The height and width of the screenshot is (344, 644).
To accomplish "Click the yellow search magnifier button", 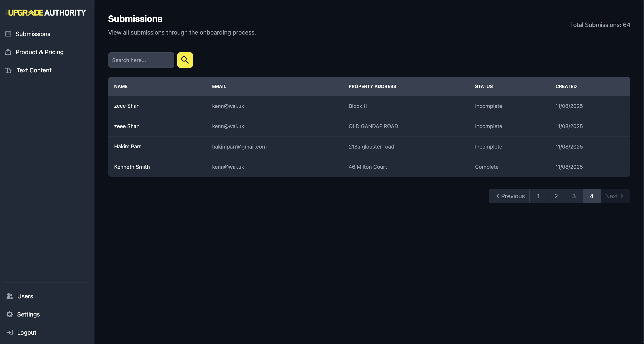I will [185, 60].
